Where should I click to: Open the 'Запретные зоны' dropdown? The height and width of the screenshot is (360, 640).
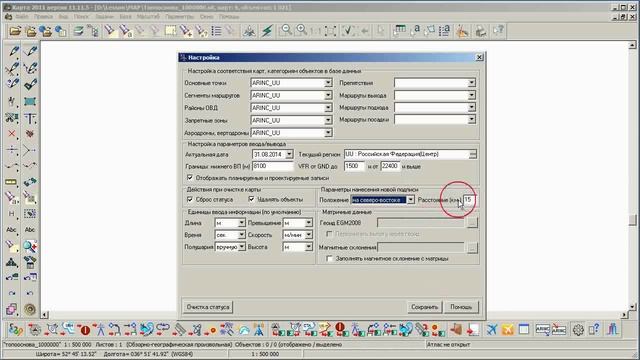pos(328,120)
